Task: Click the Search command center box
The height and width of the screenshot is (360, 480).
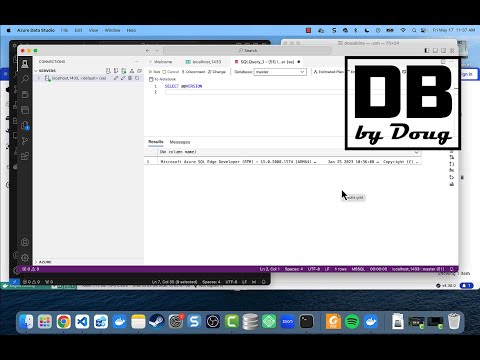Action: 247,51
